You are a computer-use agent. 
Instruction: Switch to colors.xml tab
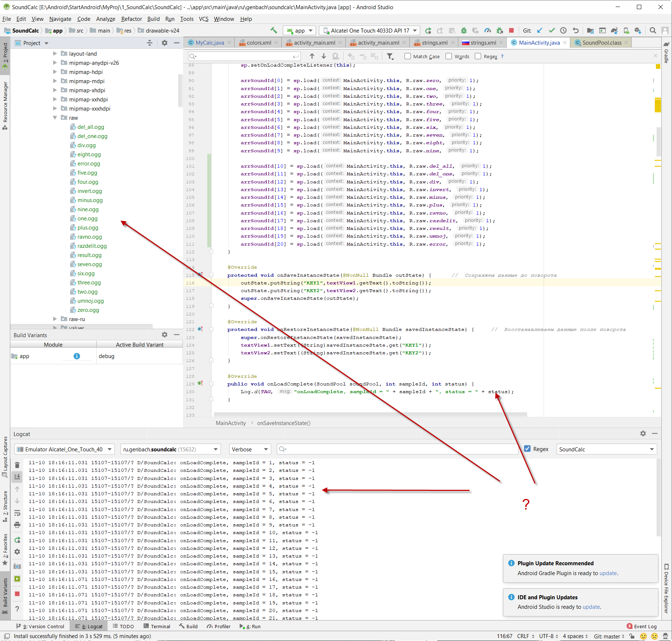coord(259,43)
